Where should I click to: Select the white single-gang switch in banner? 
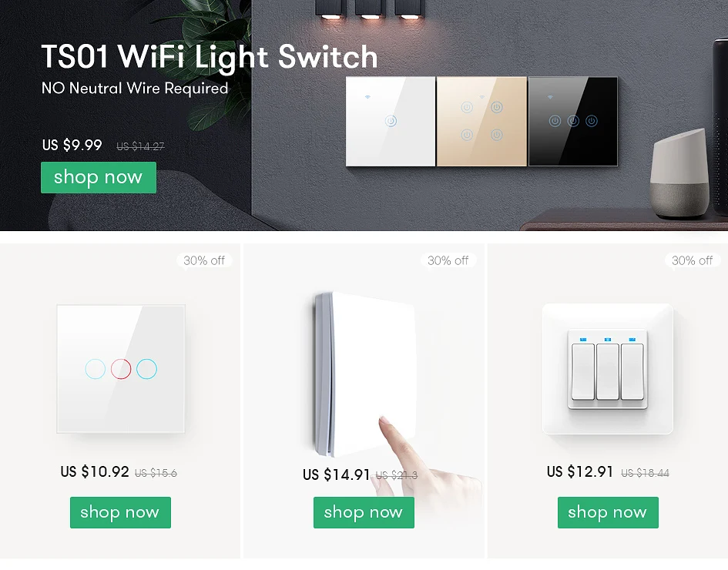391,121
